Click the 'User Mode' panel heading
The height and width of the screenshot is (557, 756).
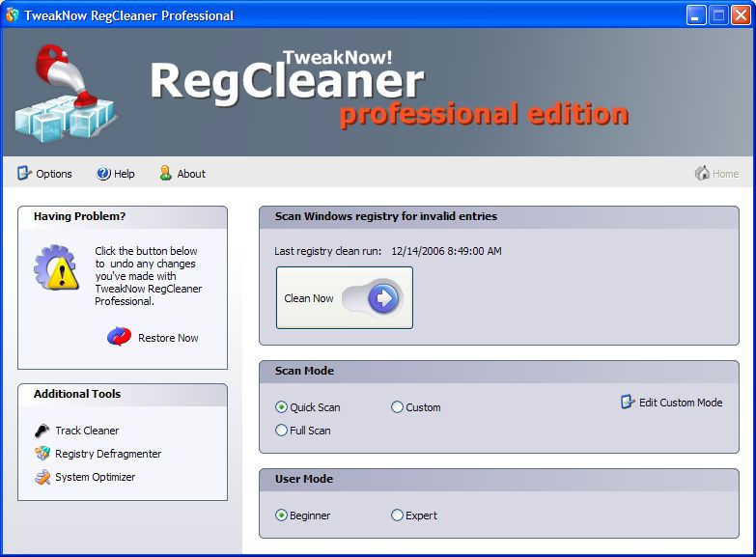[304, 479]
